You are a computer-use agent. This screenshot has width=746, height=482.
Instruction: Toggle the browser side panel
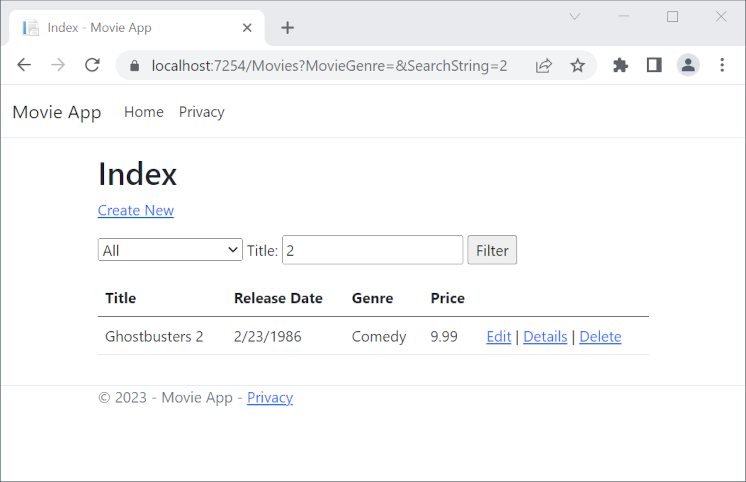click(x=654, y=65)
